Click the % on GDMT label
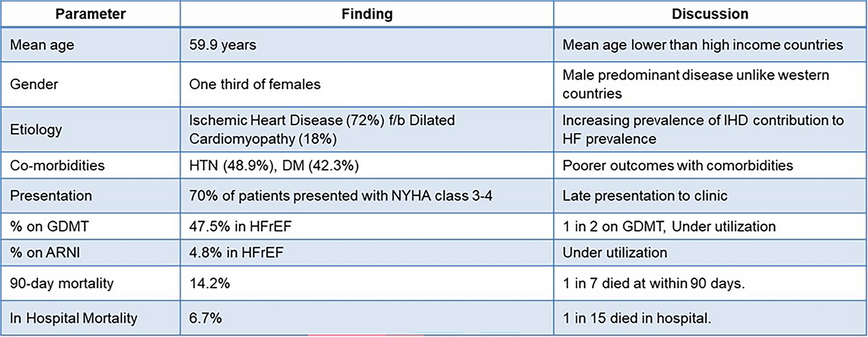This screenshot has height=337, width=868. (49, 226)
